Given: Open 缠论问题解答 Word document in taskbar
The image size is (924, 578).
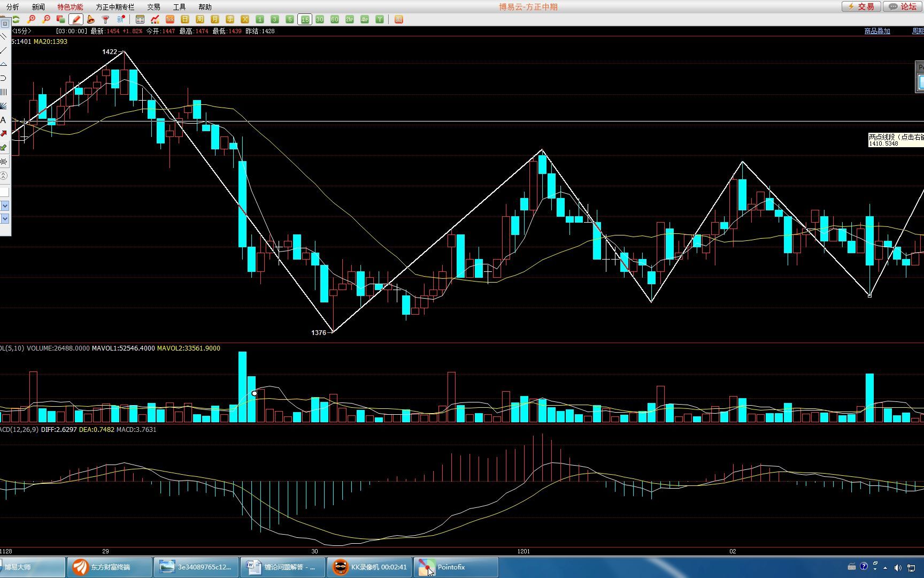Looking at the screenshot, I should click(x=283, y=567).
